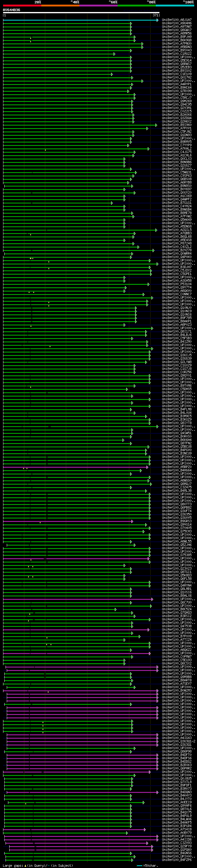Open UniRef100_Q9M269 hit
This screenshot has width=197, height=868.
[x=177, y=101]
